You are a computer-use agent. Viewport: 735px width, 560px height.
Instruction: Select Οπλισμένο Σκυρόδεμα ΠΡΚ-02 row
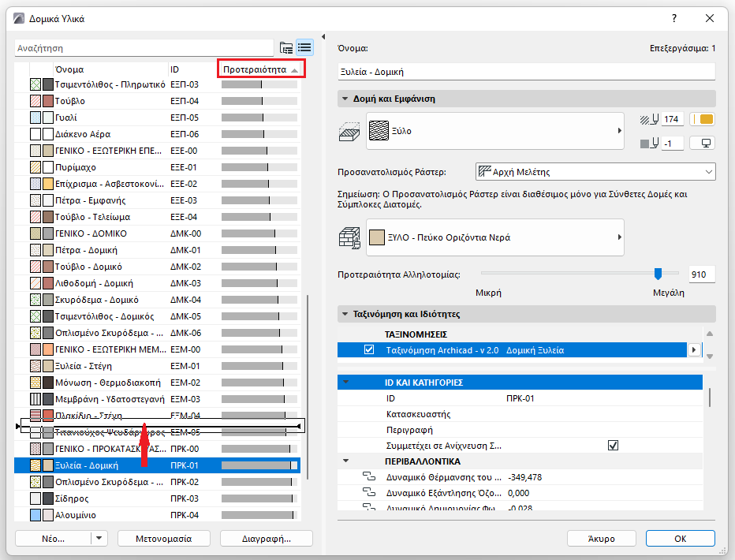pos(157,482)
